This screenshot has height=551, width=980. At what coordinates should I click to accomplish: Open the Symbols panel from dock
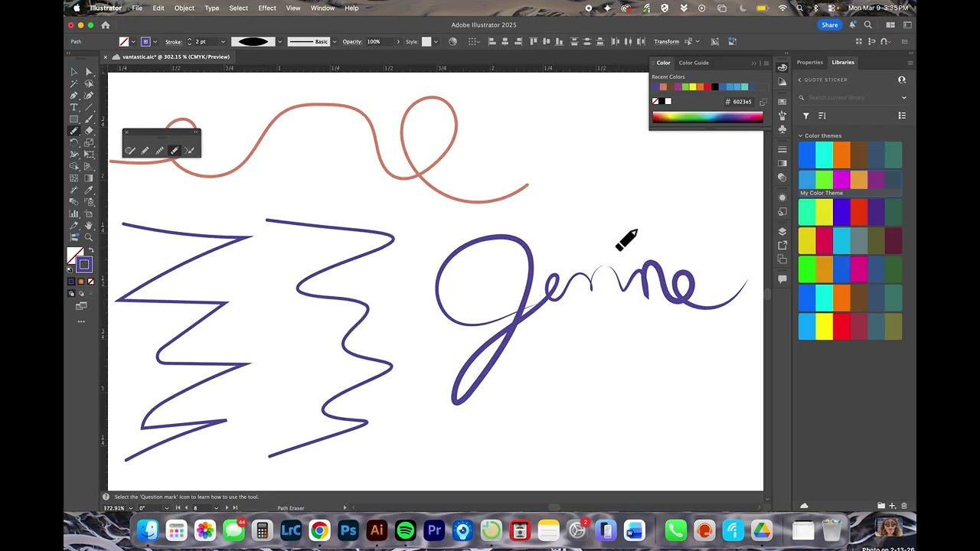coord(782,129)
